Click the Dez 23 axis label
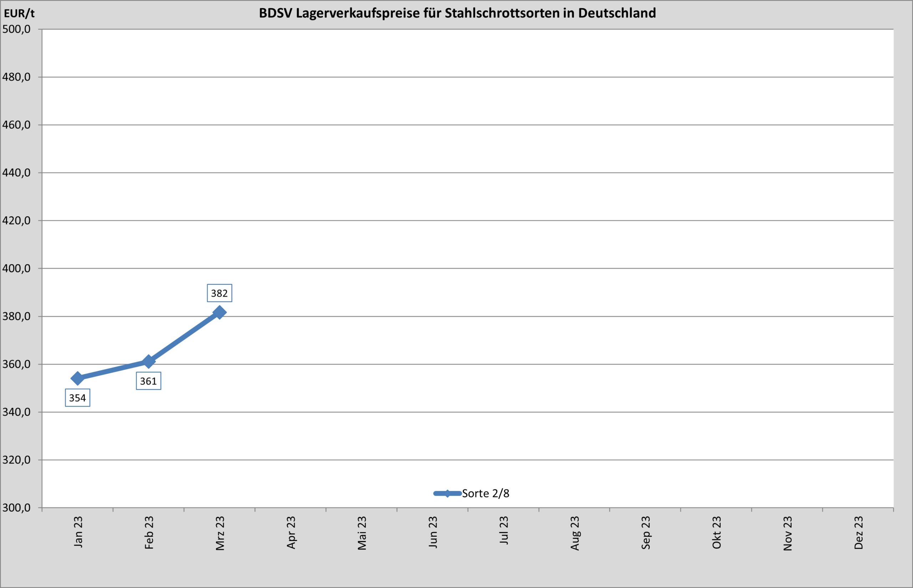 (858, 533)
